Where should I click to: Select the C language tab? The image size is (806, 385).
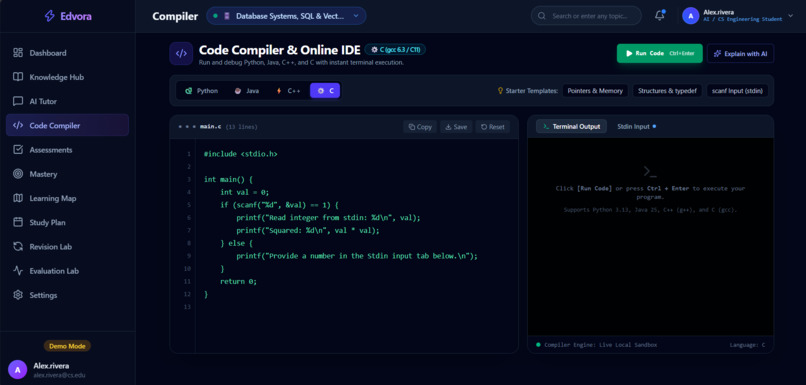point(325,90)
